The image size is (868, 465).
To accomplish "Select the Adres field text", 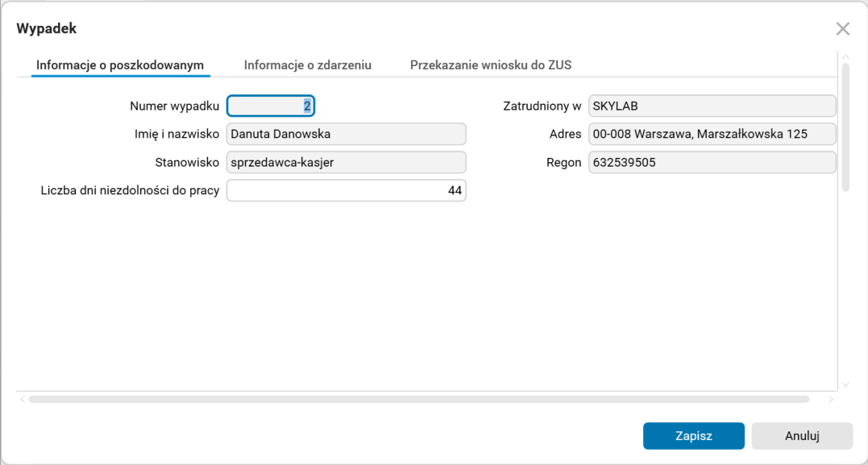I will (712, 134).
